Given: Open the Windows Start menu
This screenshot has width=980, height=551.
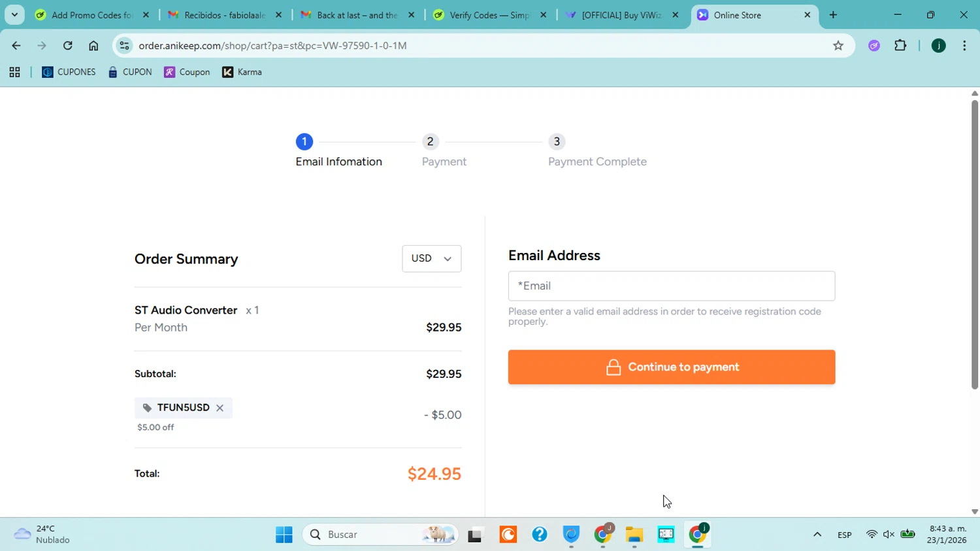Looking at the screenshot, I should coord(284,535).
